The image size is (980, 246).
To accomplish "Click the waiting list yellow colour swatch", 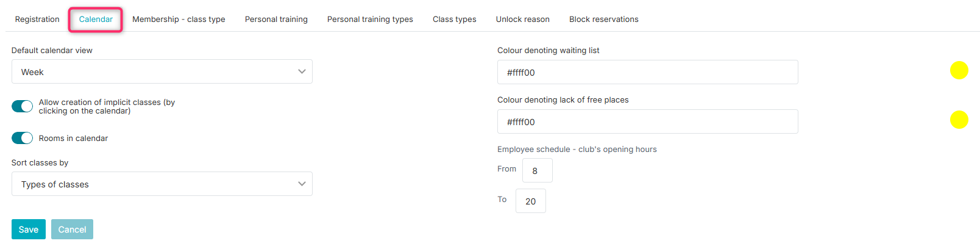I will tap(959, 70).
